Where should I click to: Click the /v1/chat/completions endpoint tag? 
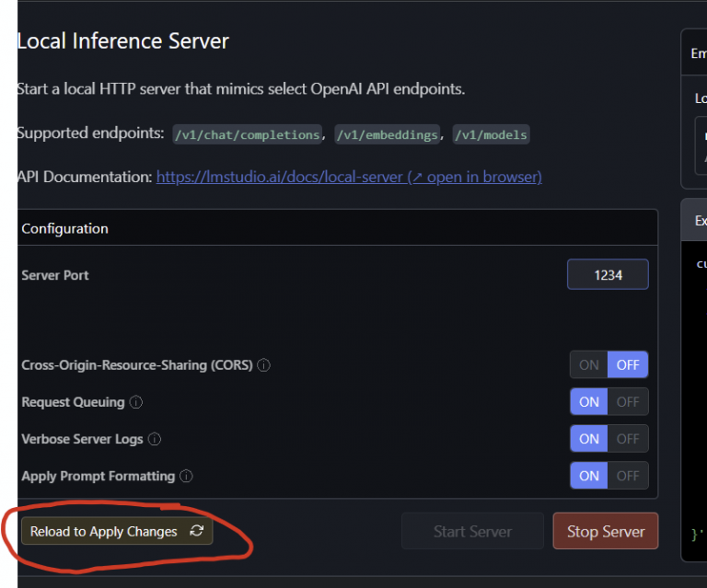[247, 135]
